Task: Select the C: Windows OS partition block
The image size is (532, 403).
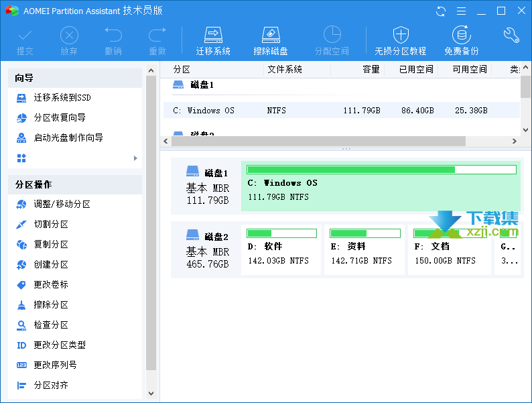Action: 381,186
